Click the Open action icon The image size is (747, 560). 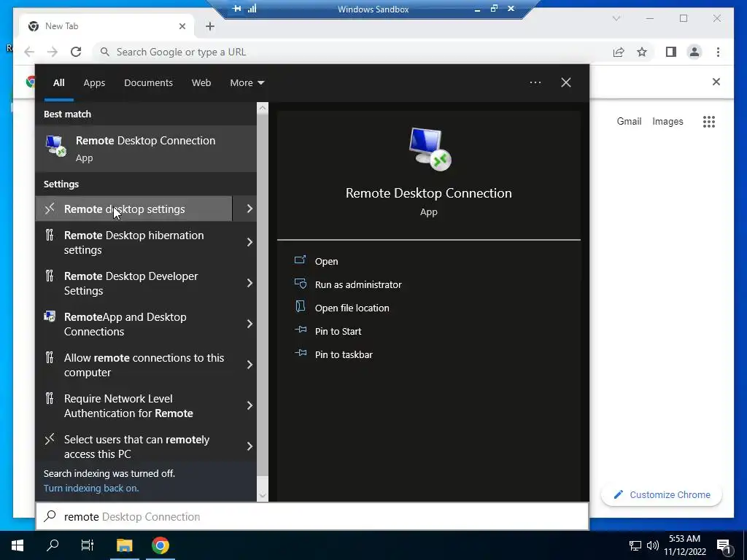pos(300,260)
